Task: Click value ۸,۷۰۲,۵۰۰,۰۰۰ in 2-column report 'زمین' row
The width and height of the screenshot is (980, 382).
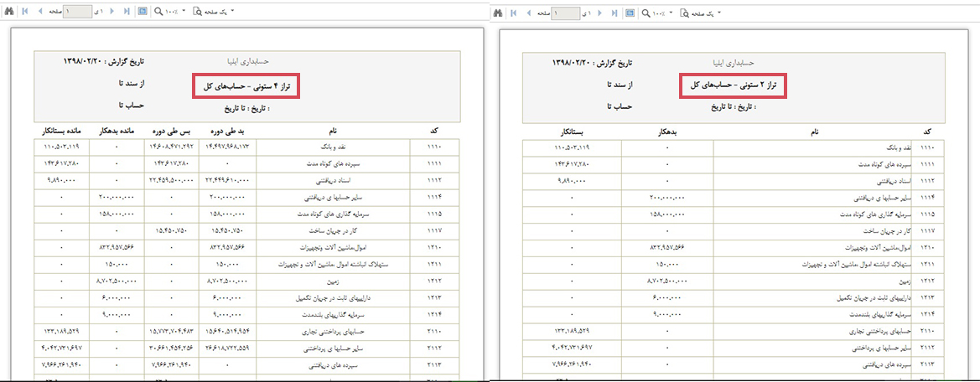Action: click(667, 282)
